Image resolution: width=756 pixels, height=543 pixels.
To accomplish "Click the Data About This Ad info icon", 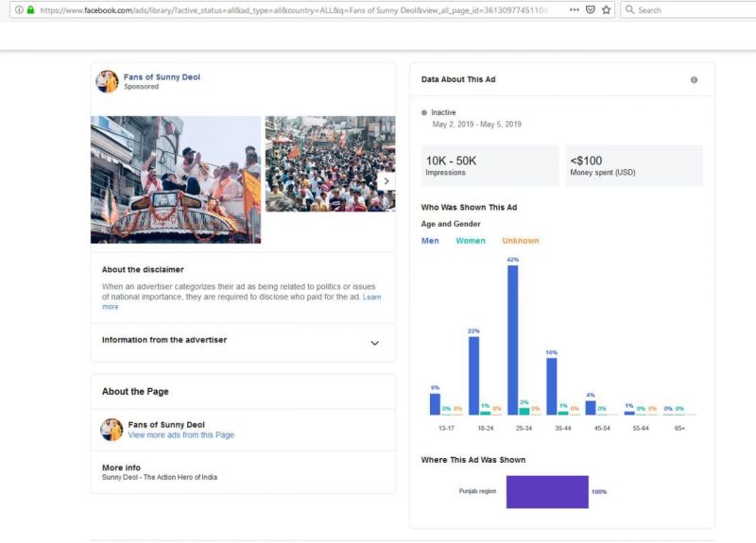I will (x=694, y=80).
